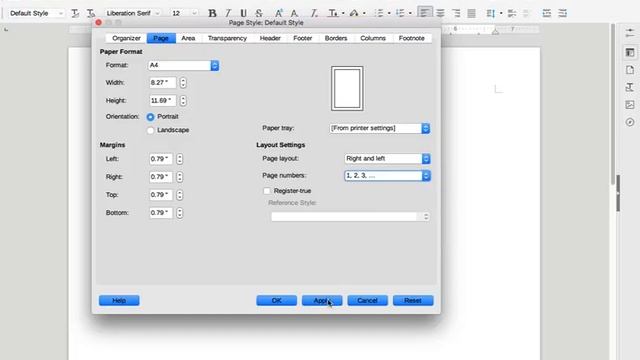Apply Strikethrough formatting
Image resolution: width=640 pixels, height=360 pixels.
pyautogui.click(x=259, y=13)
